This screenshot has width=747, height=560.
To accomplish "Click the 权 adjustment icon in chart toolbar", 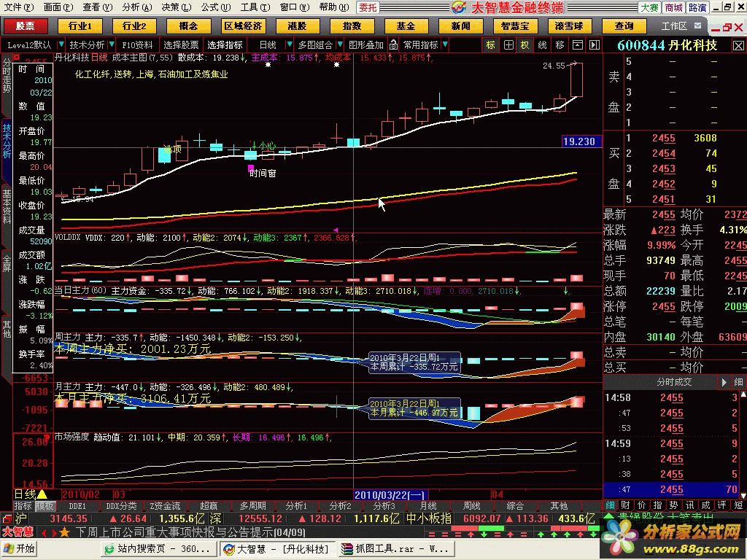I will tap(525, 44).
